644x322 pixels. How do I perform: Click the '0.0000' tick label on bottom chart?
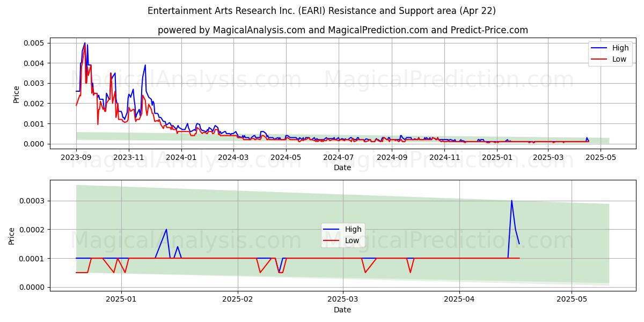(x=33, y=288)
